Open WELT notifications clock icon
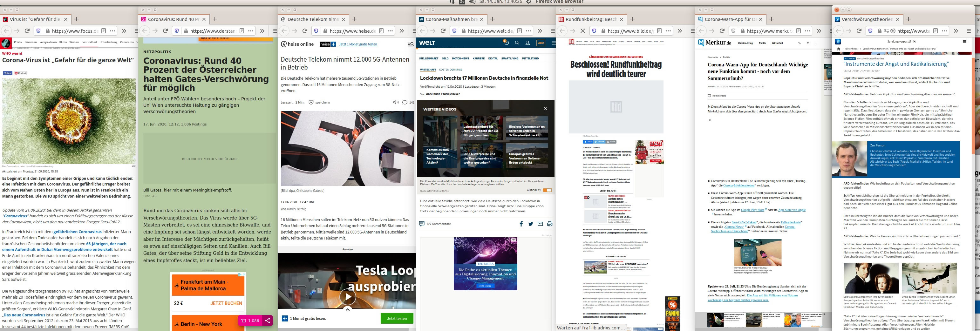Screen dimensions: 980x331 [506, 42]
